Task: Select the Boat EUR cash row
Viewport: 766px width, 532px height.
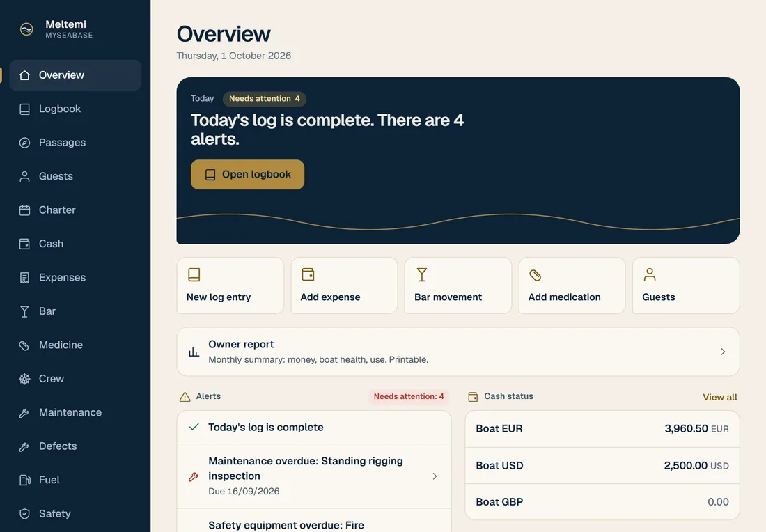Action: [602, 429]
